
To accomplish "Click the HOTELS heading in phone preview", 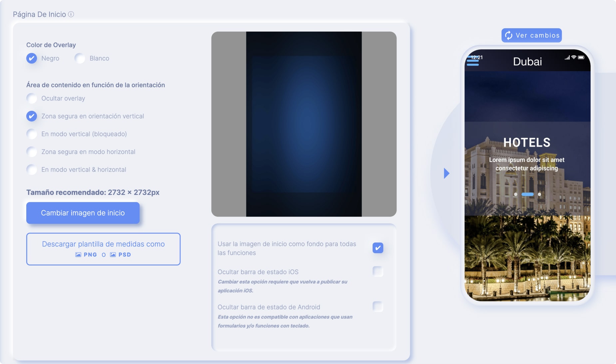I will pos(527,142).
